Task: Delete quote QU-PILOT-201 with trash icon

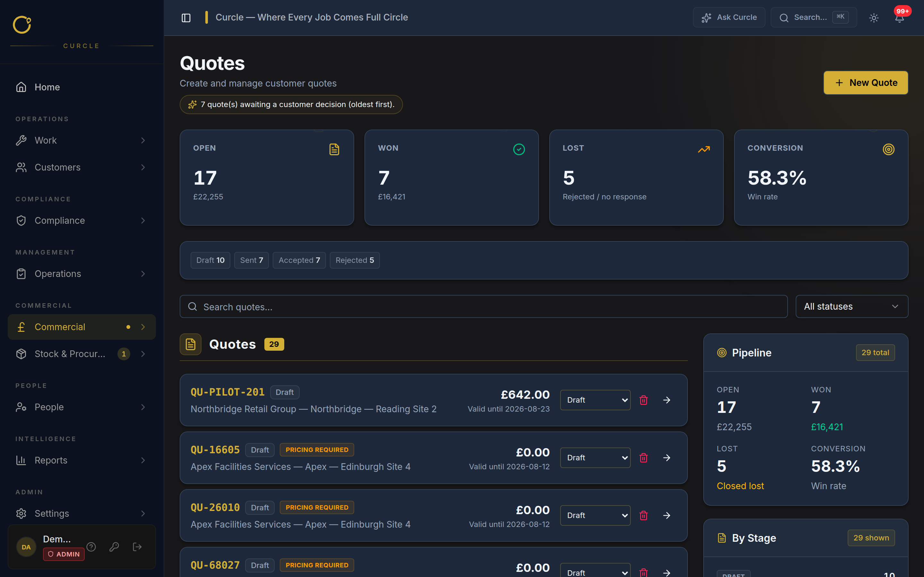Action: [x=643, y=400]
